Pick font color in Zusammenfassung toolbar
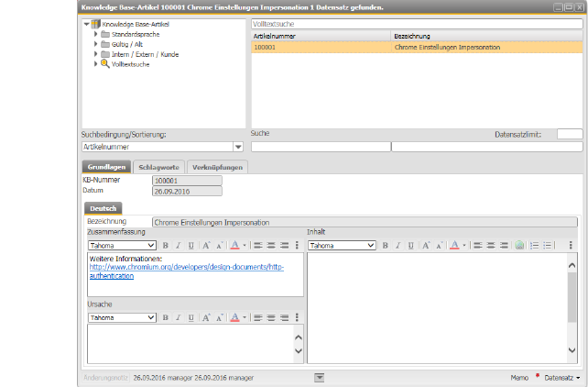 tap(234, 245)
